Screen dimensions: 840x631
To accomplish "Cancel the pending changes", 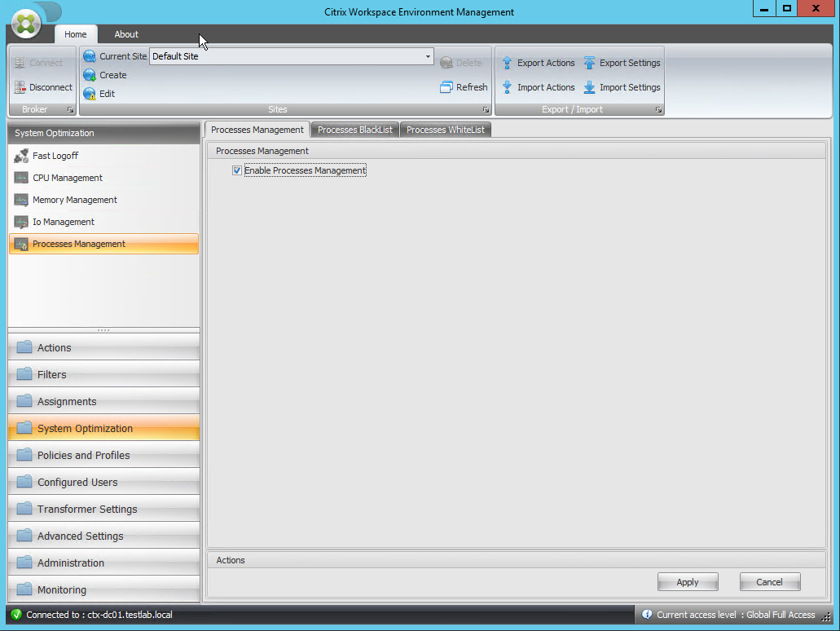I will (x=769, y=582).
